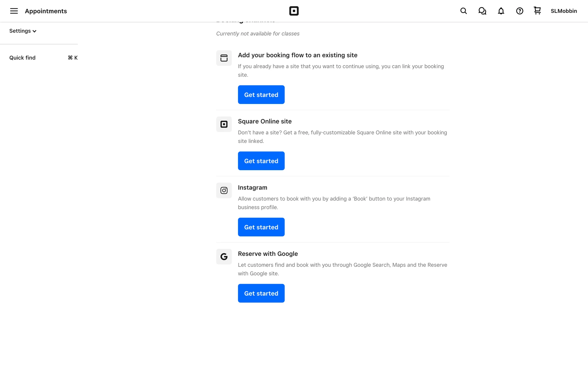Screen dimensions: 588x368
Task: Click the Square Online site icon
Action: coord(224,124)
